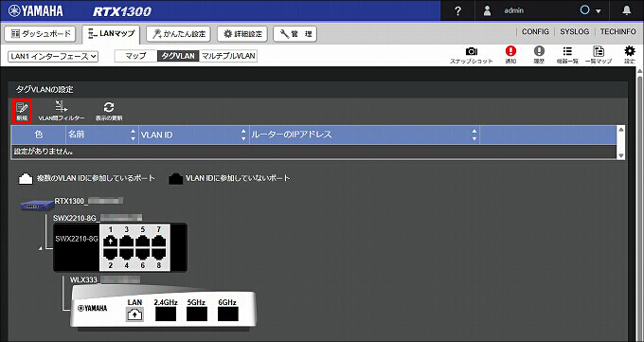The height and width of the screenshot is (342, 644).
Task: Open the red 通知 notification icon
Action: (x=510, y=55)
